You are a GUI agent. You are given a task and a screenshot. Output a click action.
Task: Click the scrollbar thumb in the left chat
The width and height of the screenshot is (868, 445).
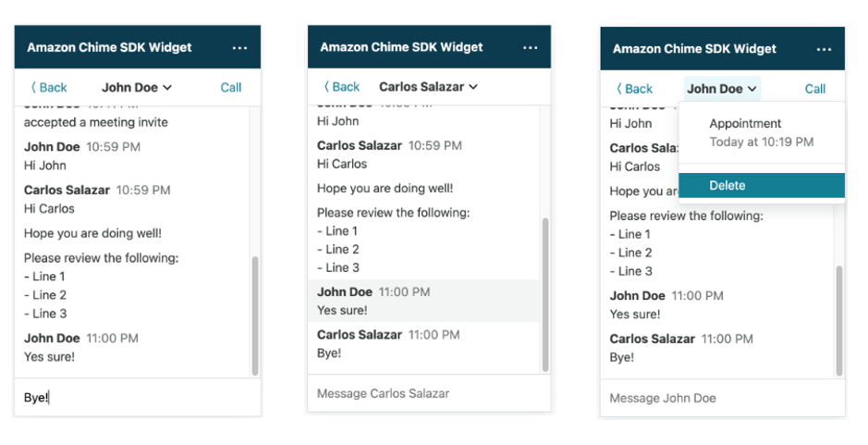[255, 315]
